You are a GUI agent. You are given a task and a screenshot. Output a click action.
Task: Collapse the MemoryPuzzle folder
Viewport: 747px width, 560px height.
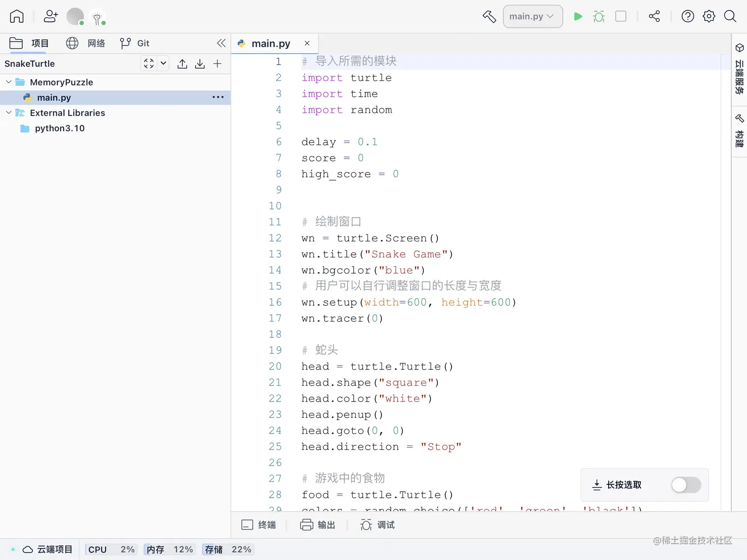[x=8, y=82]
